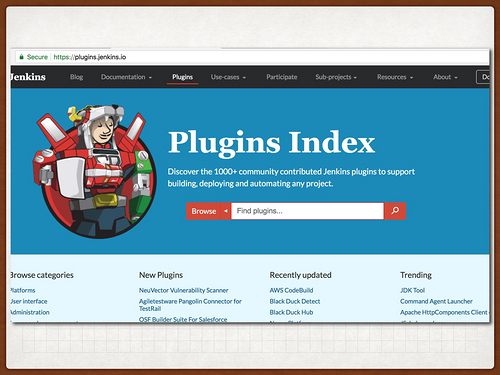Open the Blog menu item

(76, 77)
